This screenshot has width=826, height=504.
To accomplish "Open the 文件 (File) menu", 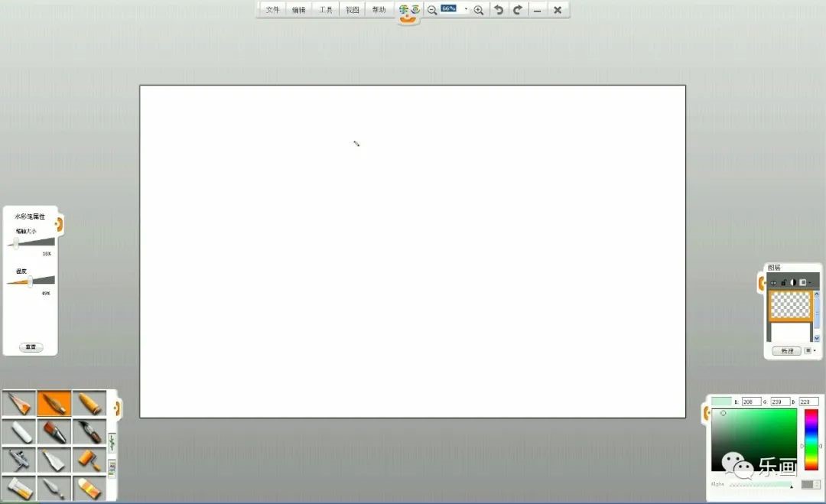I will [x=272, y=10].
